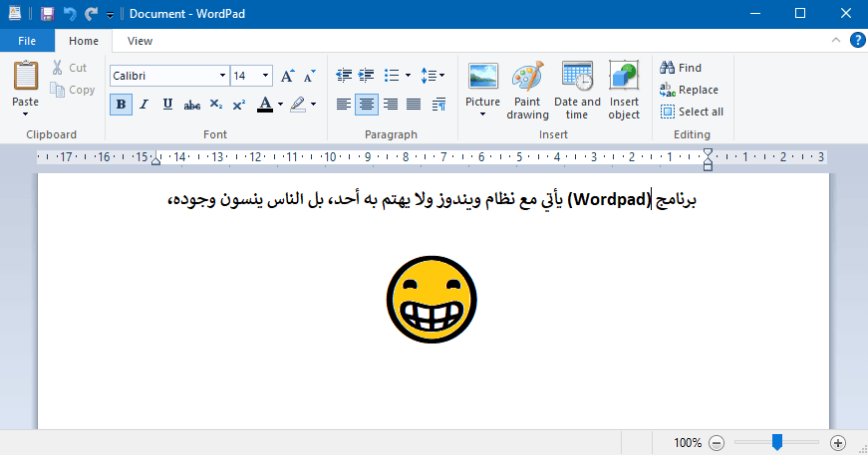Open the font size 14 dropdown
This screenshot has height=455, width=868.
(266, 76)
